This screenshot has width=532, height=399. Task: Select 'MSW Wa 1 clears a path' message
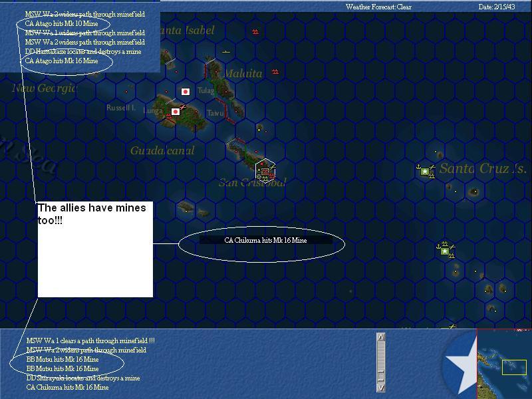[x=90, y=340]
